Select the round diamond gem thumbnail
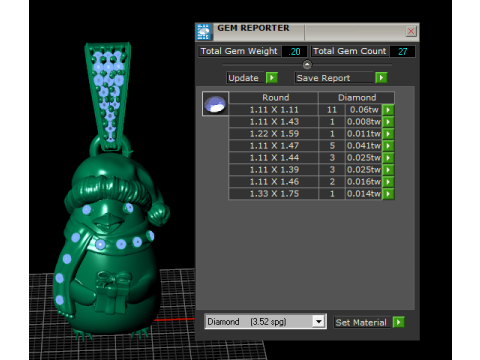Viewport: 480px width, 360px height. pos(215,104)
